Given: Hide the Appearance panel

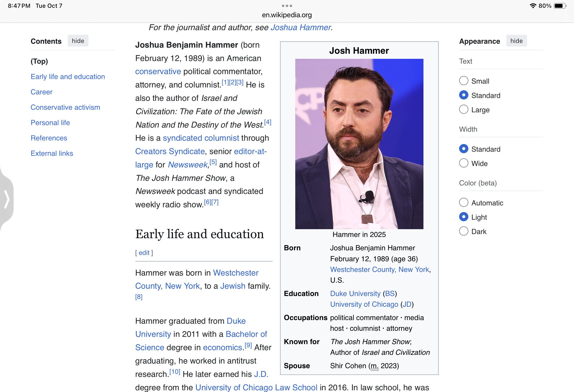Looking at the screenshot, I should coord(516,41).
